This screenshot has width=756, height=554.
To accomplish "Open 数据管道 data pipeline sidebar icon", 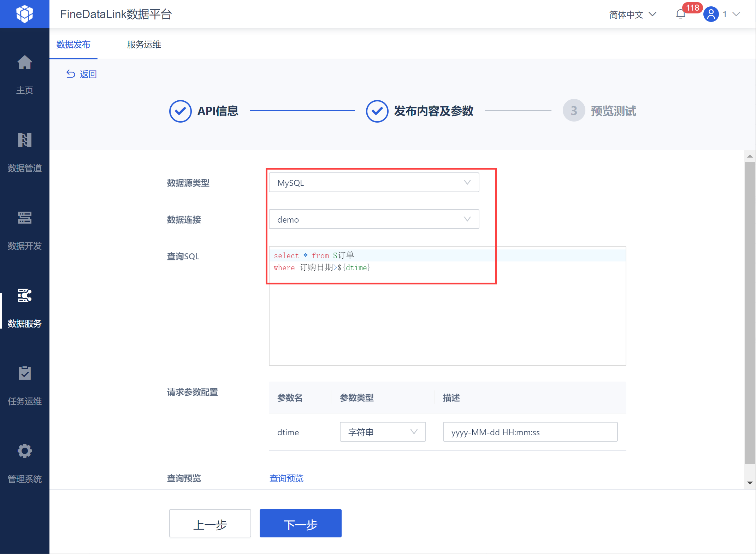I will [24, 140].
